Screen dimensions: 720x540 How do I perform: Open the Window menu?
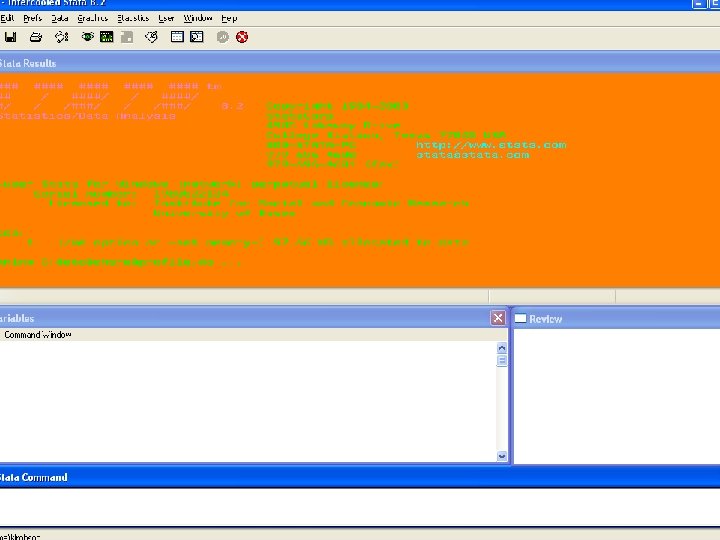pyautogui.click(x=198, y=18)
